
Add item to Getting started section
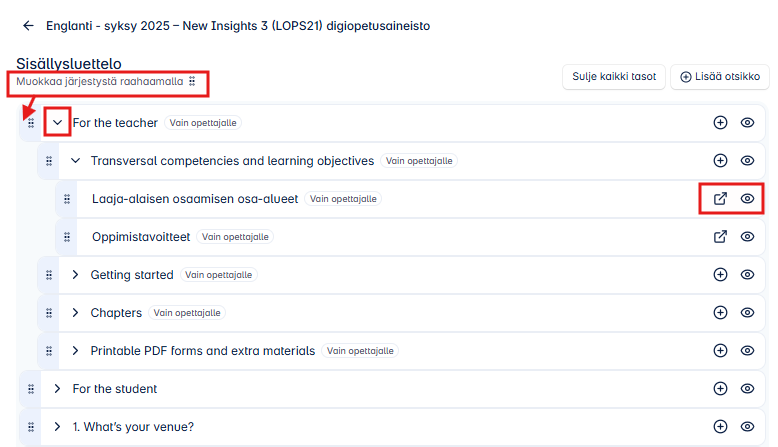(720, 275)
